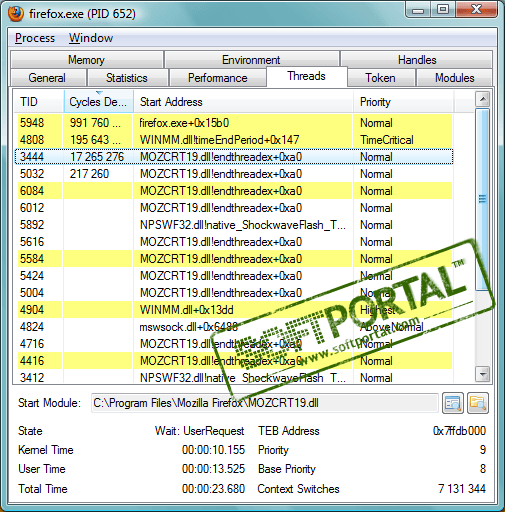Screen dimensions: 505x512
Task: Switch to the General tab
Action: pyautogui.click(x=47, y=78)
